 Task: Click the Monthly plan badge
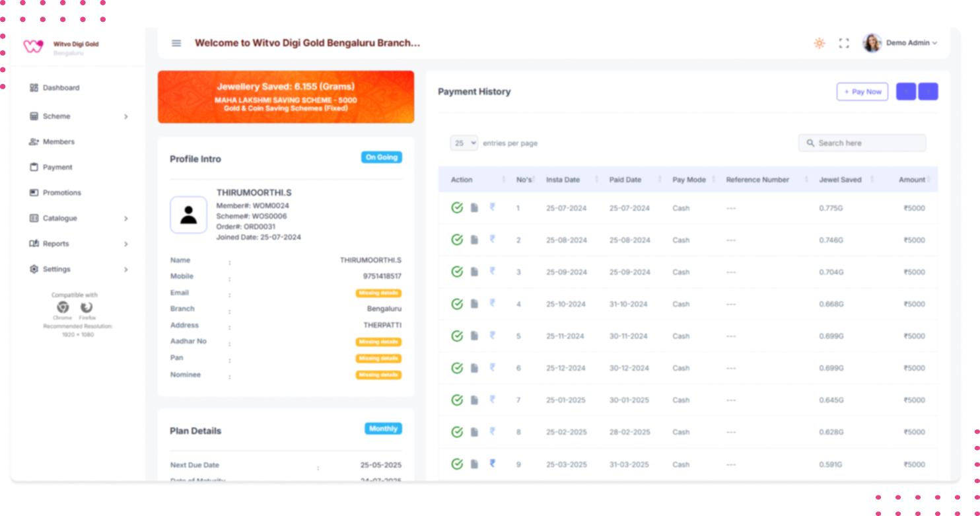[x=383, y=429]
